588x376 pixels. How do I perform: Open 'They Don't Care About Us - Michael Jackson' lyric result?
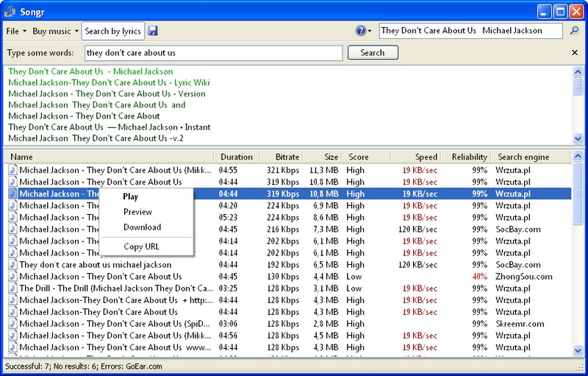pos(90,71)
